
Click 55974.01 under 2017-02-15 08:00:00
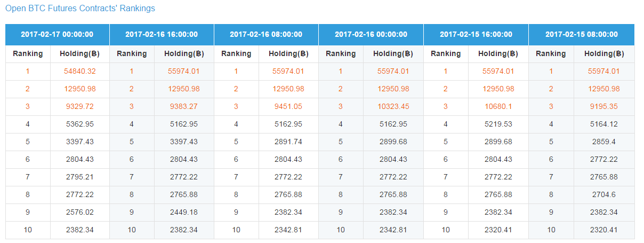pos(604,72)
